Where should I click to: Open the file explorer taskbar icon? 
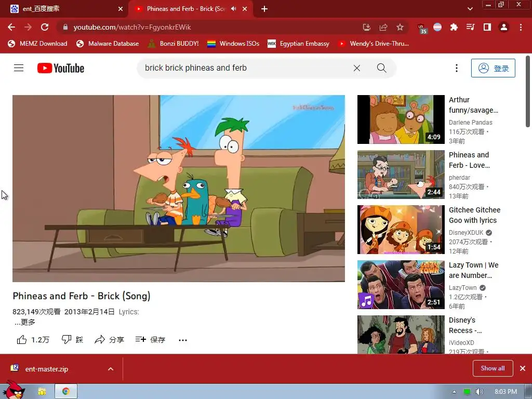[42, 392]
